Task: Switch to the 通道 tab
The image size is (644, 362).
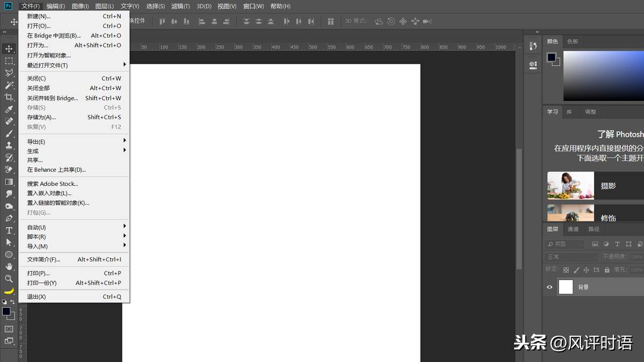Action: tap(573, 229)
